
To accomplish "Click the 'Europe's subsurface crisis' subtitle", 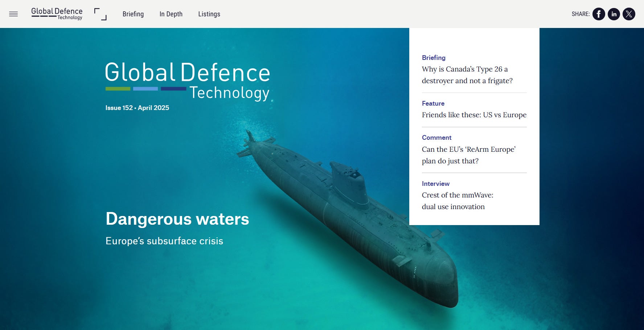I will [x=164, y=241].
